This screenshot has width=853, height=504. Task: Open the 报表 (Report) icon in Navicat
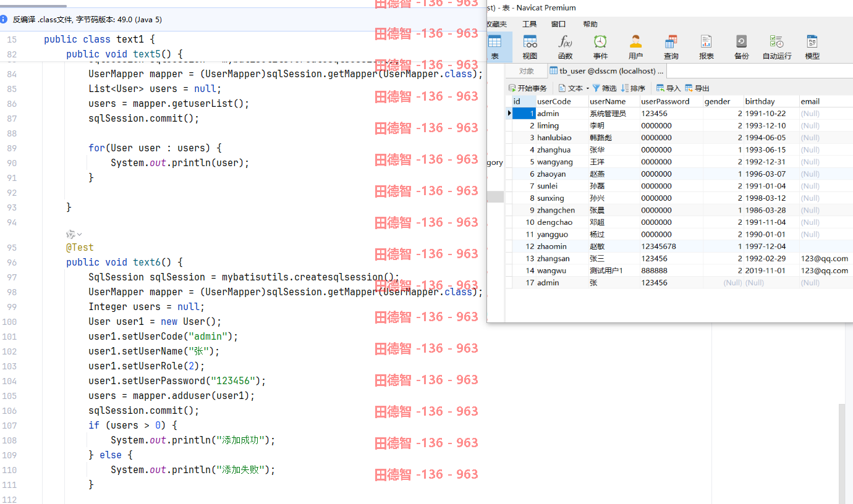pos(706,47)
